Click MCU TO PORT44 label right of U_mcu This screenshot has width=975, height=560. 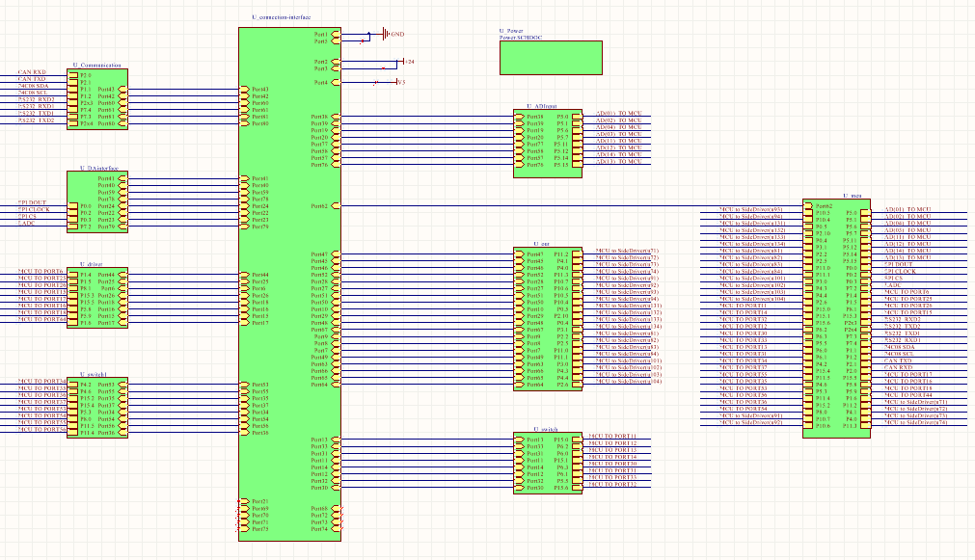point(907,394)
